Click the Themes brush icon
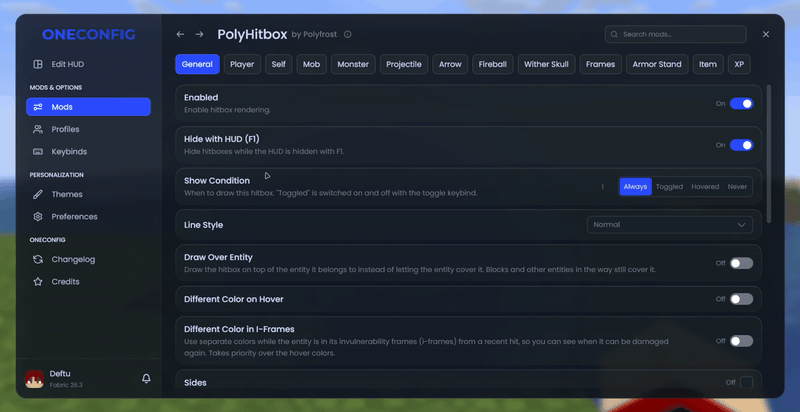The width and height of the screenshot is (800, 412). tap(38, 194)
